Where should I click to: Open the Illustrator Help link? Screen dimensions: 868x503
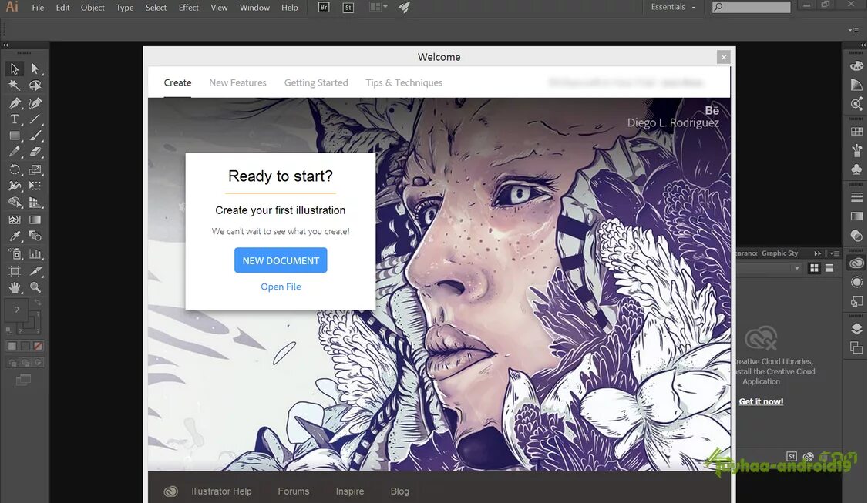[x=221, y=491]
